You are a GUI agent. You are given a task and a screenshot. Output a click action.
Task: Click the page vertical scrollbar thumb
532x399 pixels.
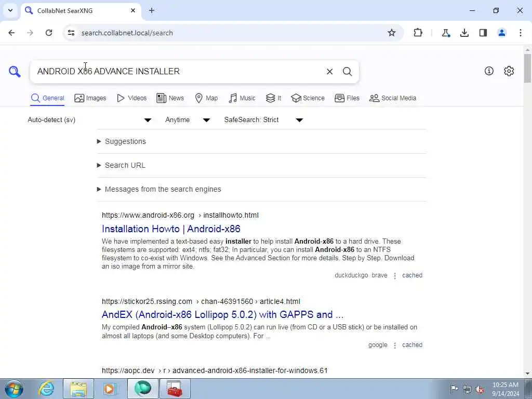[x=527, y=68]
